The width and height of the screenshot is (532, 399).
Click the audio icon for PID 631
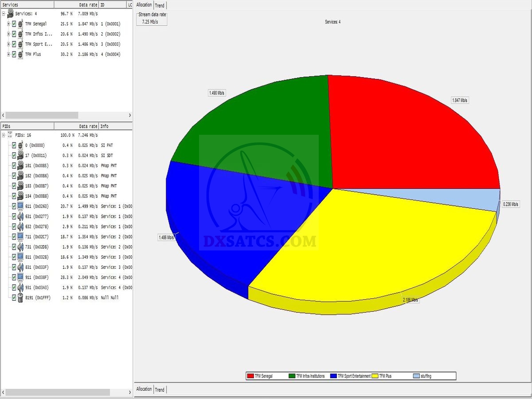20,217
